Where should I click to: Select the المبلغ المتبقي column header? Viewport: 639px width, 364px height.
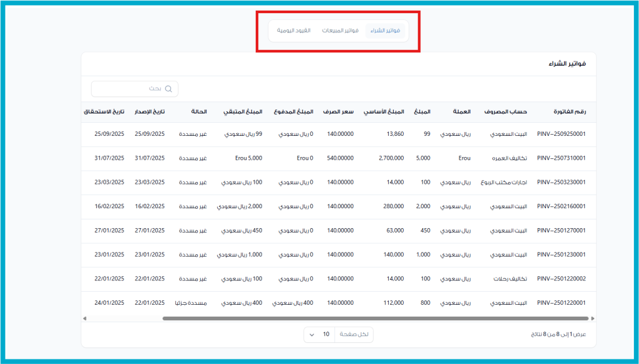pyautogui.click(x=243, y=112)
